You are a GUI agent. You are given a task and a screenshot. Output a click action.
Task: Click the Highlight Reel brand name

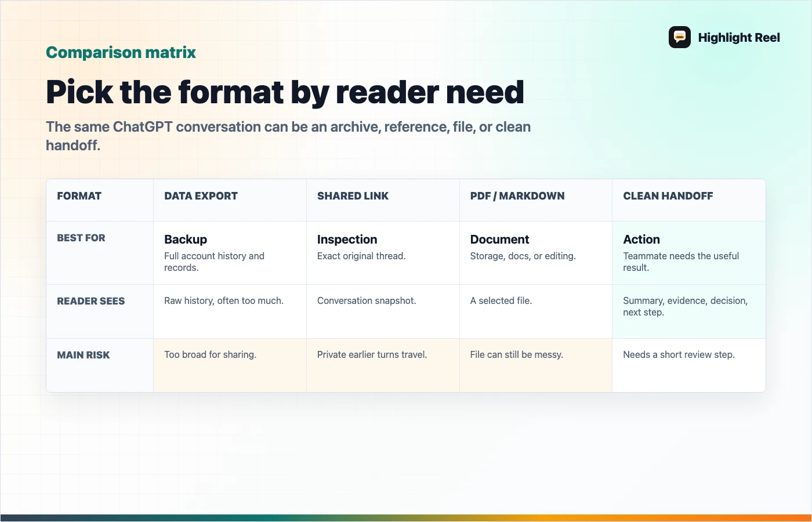point(739,38)
